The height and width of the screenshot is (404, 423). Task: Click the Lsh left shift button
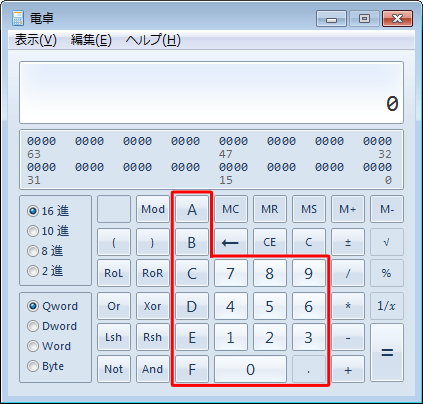pos(114,337)
